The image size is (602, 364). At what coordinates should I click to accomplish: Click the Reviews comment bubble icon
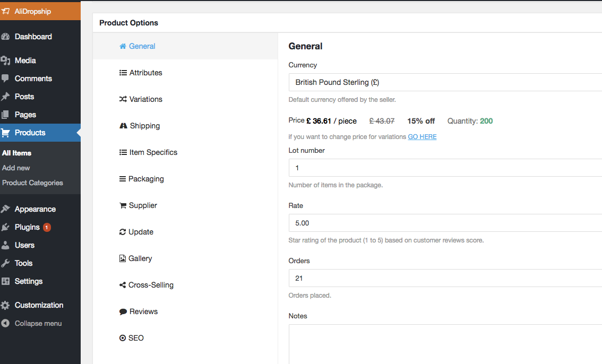point(123,311)
